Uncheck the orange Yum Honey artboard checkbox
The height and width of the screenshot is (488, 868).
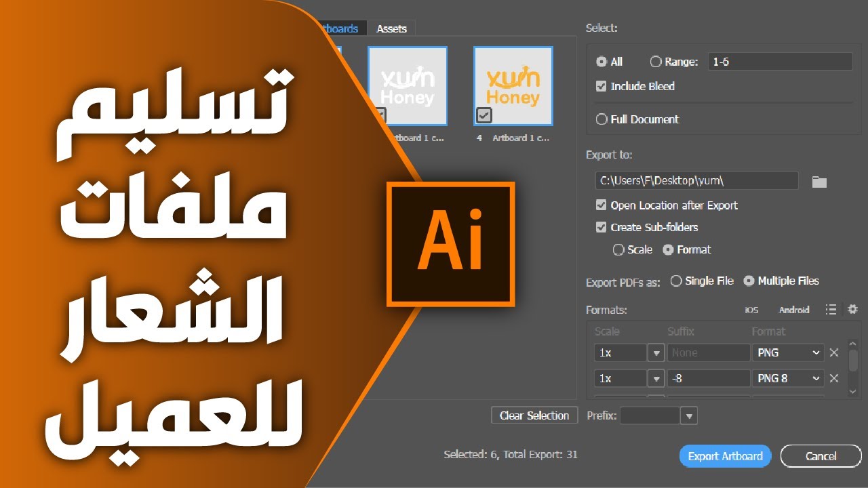tap(484, 115)
